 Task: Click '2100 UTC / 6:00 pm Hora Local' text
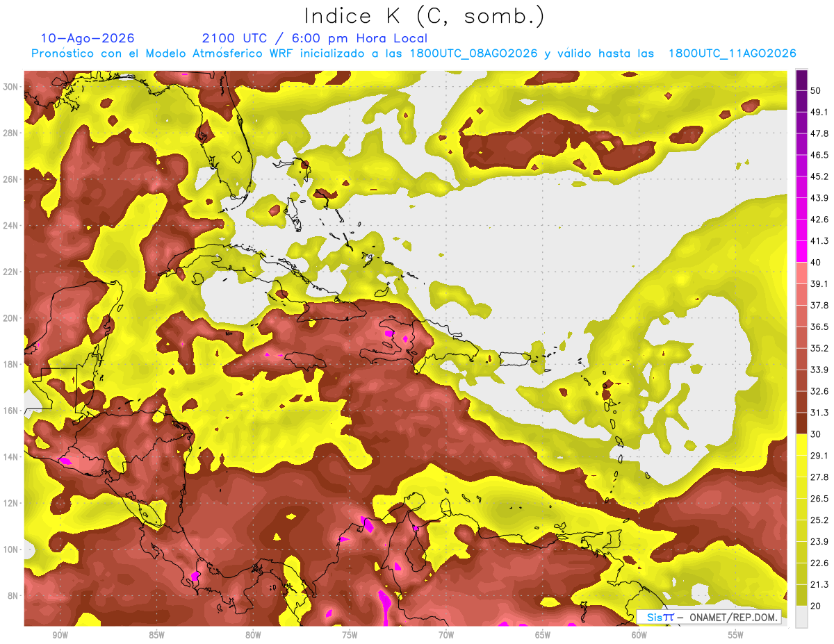point(315,38)
